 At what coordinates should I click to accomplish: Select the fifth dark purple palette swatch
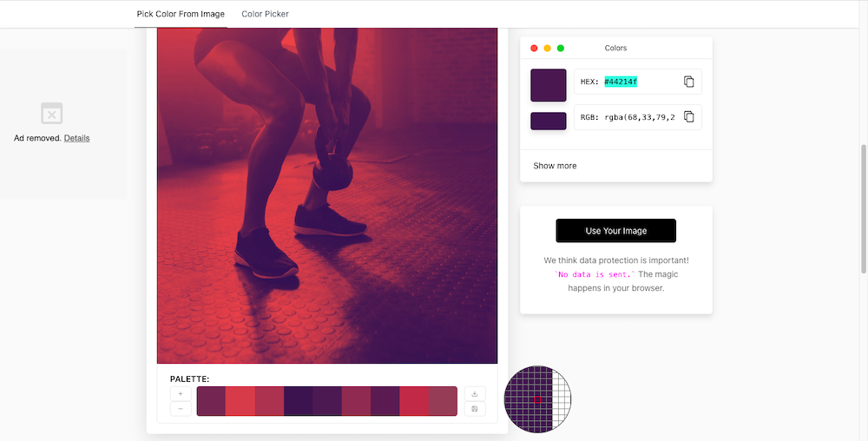coord(327,401)
